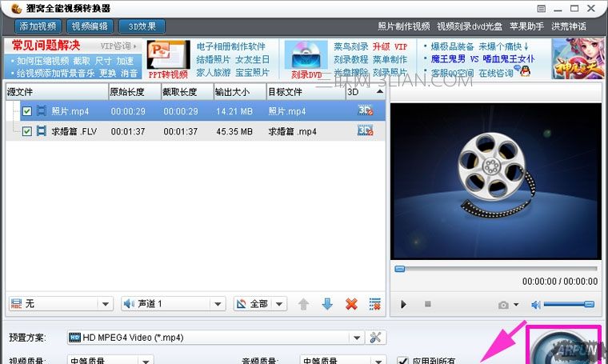Click the audio track speaker icon
Viewport: 608px width, 364px height.
[x=129, y=304]
